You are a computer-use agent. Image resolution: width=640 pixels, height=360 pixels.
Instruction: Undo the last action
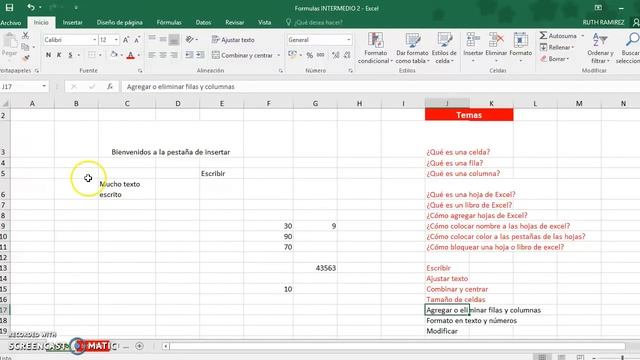(x=31, y=7)
